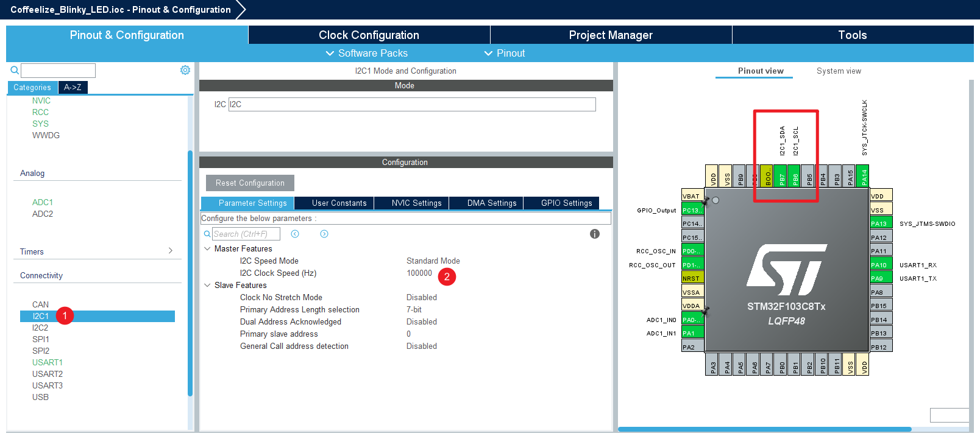Click the ST logo on the chip
This screenshot has width=980, height=439.
point(786,270)
